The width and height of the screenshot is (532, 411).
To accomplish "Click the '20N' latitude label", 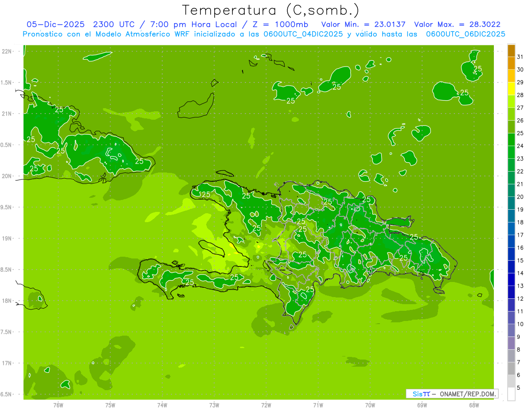I will pyautogui.click(x=8, y=176).
